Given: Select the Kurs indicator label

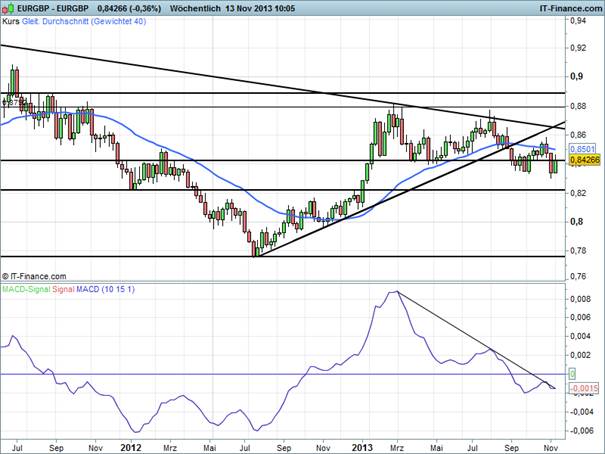Looking at the screenshot, I should [x=11, y=20].
